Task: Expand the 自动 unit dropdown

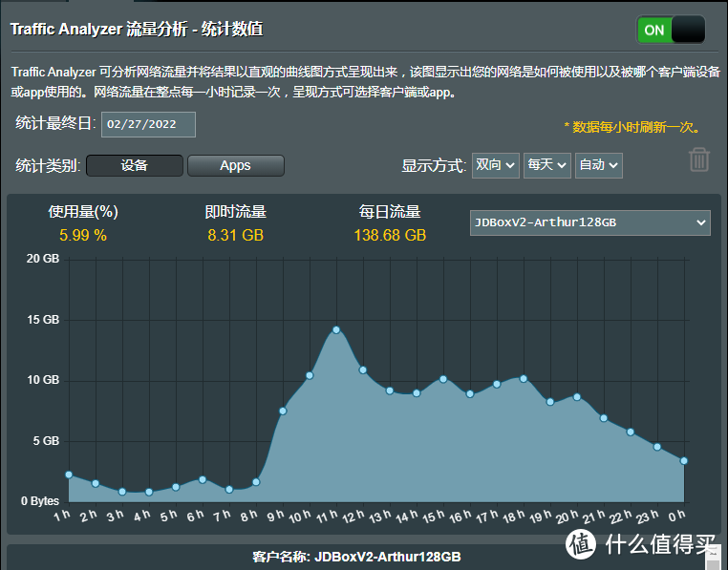Action: tap(599, 165)
